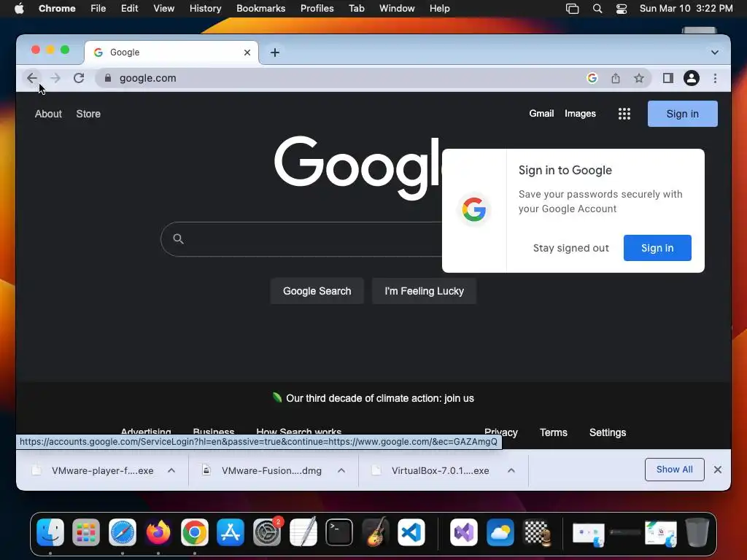Open Finder from the Dock
747x560 pixels.
(50, 532)
